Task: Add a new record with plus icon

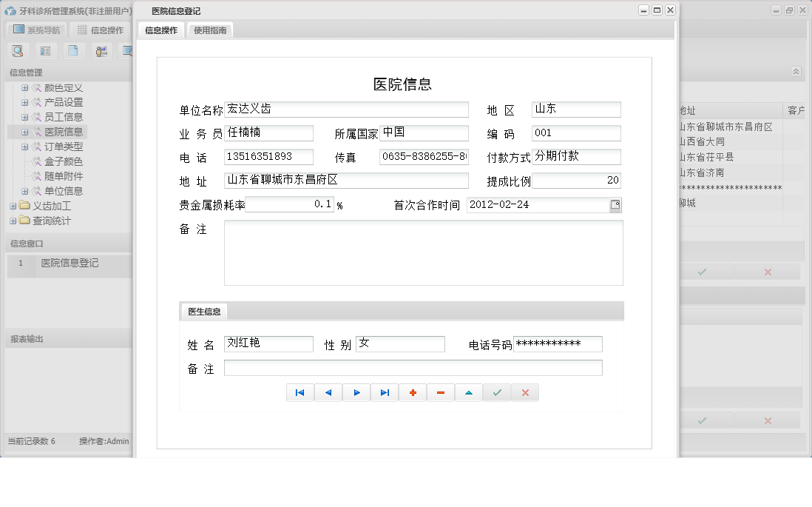Action: tap(413, 392)
